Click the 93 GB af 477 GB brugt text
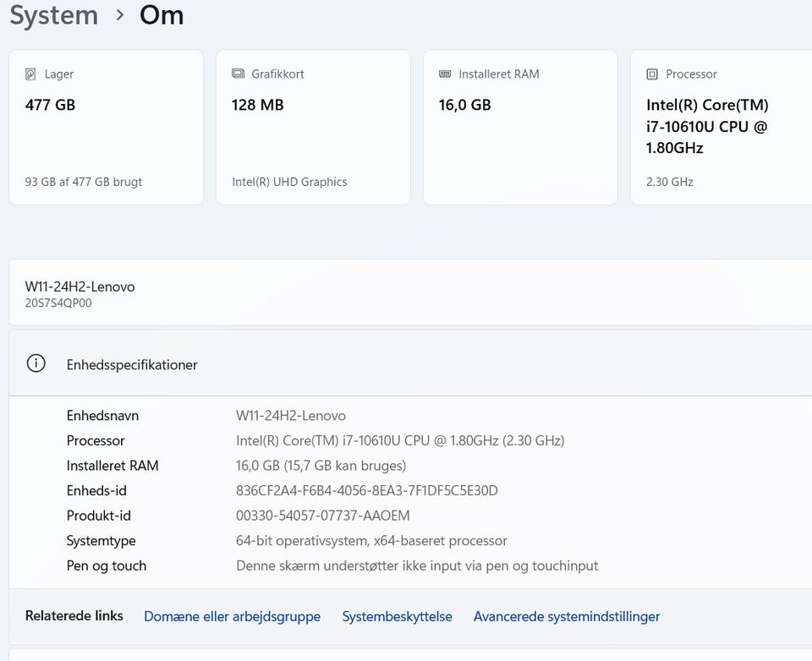Viewport: 812px width, 661px height. pos(83,182)
